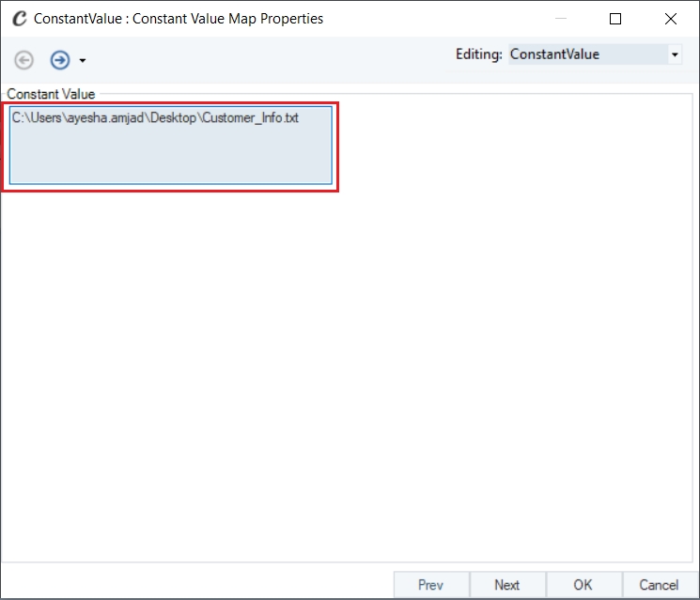This screenshot has width=700, height=600.
Task: Go to the Next properties screen
Action: (507, 584)
